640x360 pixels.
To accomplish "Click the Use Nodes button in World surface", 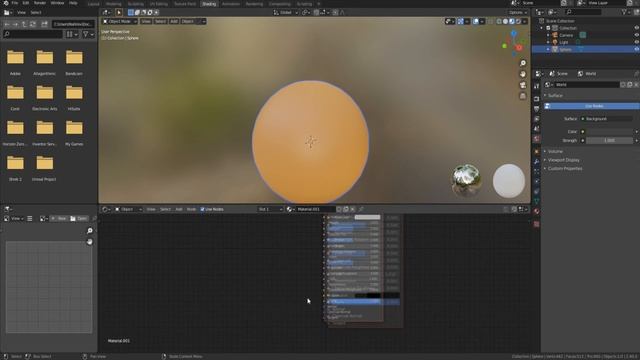I will pos(593,106).
